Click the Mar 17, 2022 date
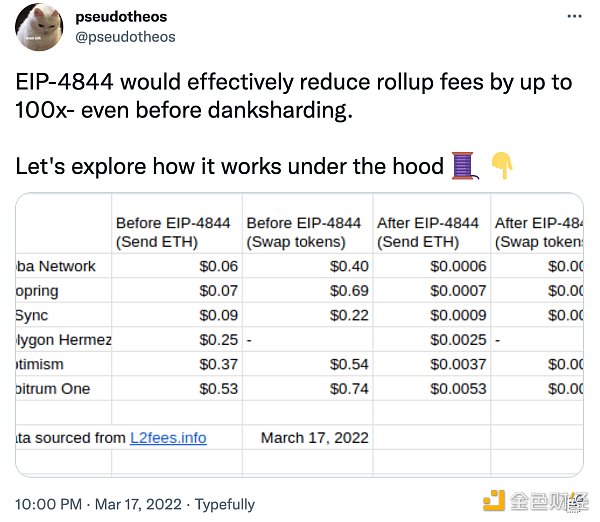Screen dimensions: 600x522 tap(138, 504)
